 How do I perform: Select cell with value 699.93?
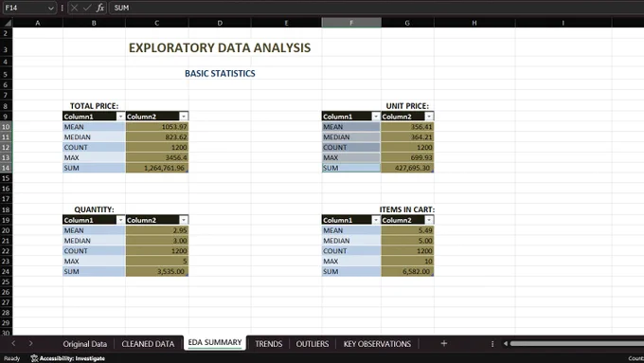pos(407,157)
